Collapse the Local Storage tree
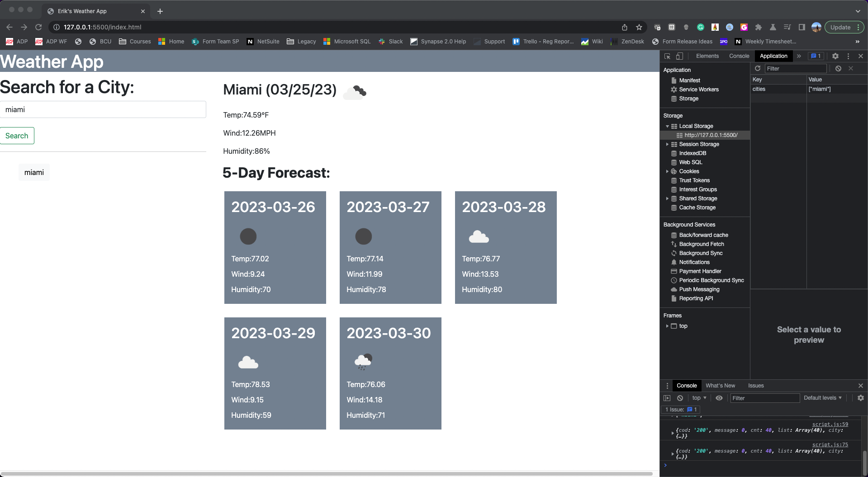 coord(668,126)
